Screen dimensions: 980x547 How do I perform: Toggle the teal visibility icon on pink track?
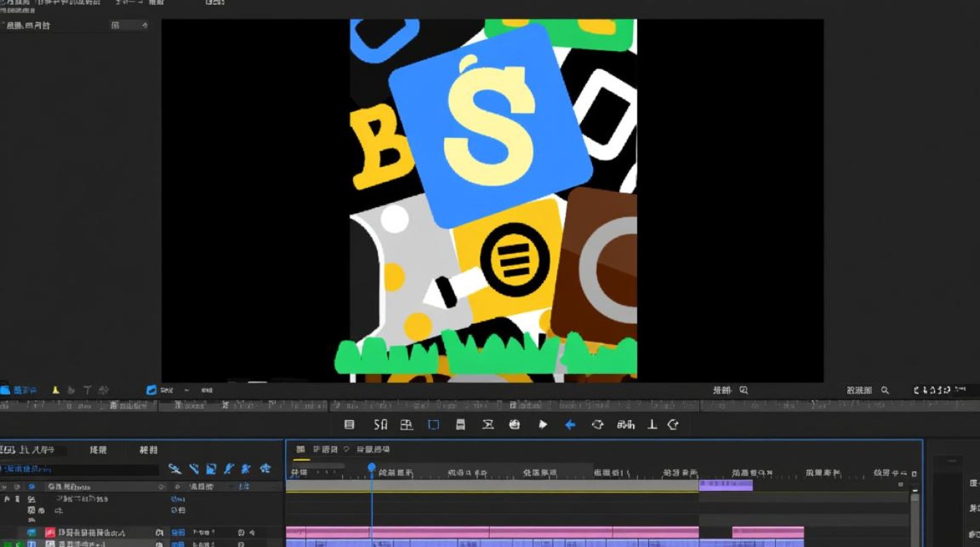coord(31,533)
